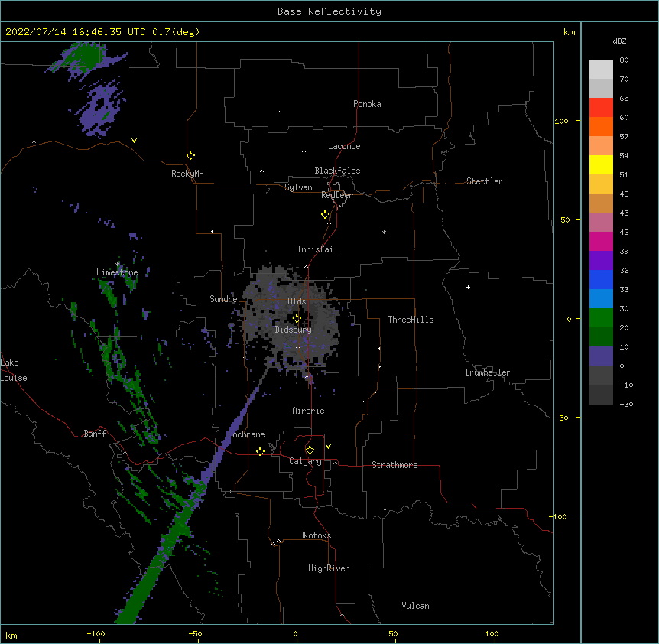Viewport: 659px width, 644px height.
Task: Click the Limestone label
Action: coord(117,272)
